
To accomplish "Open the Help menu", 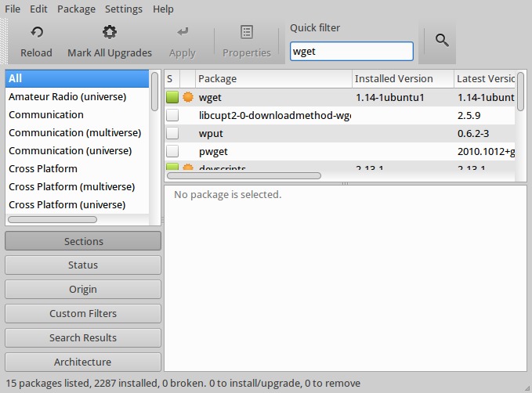I will pos(163,9).
